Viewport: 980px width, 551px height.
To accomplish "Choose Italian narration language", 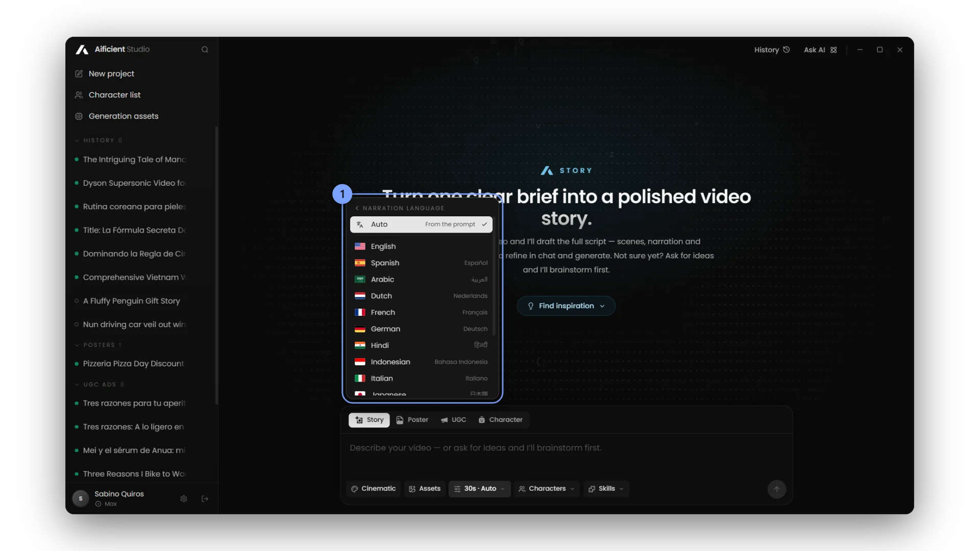I will (x=421, y=379).
